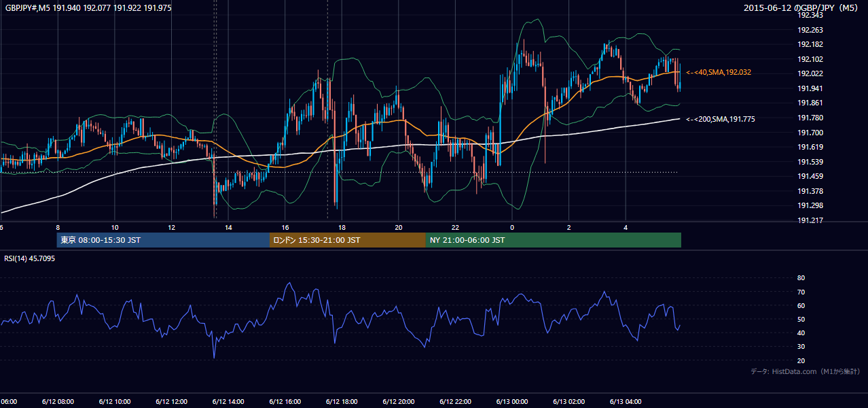
Task: Click the 191.378 price axis label
Action: pyautogui.click(x=810, y=191)
